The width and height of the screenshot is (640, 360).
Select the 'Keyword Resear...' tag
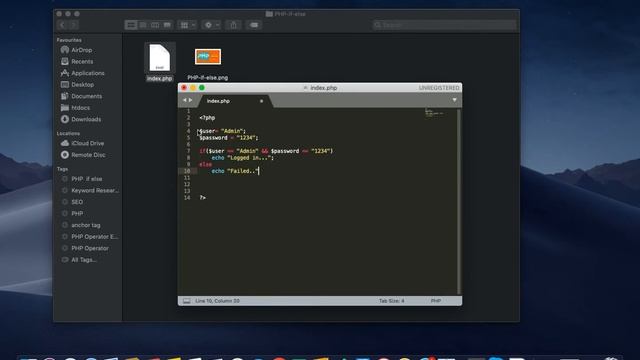tap(94, 191)
